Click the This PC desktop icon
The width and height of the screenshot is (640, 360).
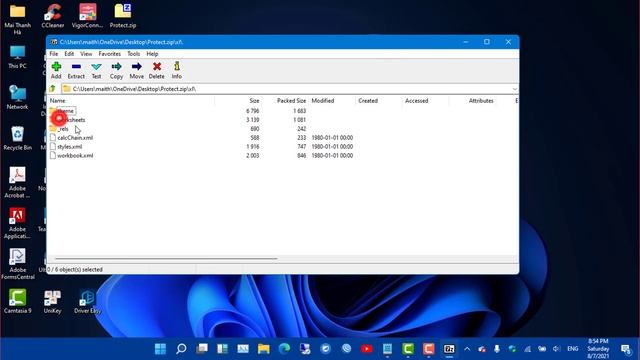tap(17, 57)
